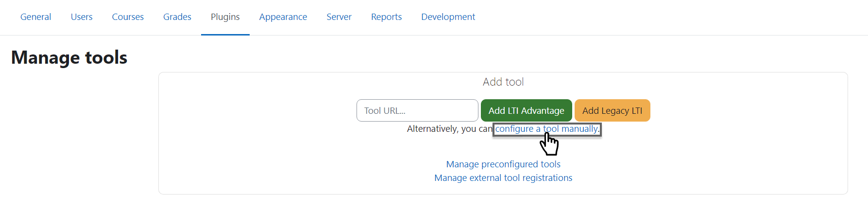Click the active Plugins tab

click(x=225, y=17)
